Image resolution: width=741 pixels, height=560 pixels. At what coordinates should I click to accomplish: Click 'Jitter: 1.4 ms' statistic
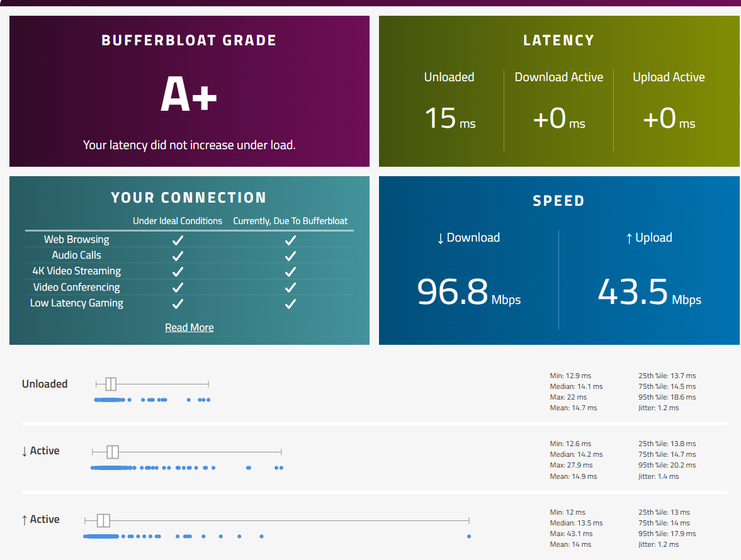659,476
